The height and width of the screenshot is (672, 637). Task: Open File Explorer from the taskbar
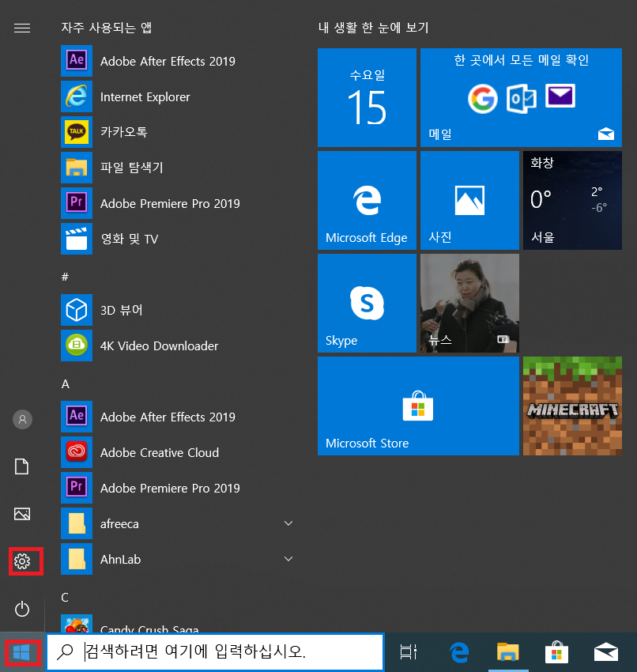pos(508,652)
